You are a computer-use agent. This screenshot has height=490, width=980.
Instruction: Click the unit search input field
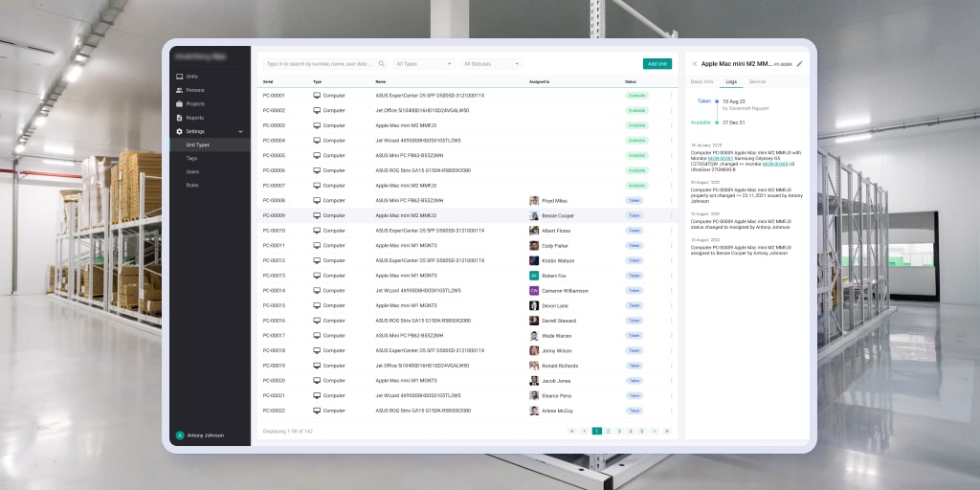point(319,64)
